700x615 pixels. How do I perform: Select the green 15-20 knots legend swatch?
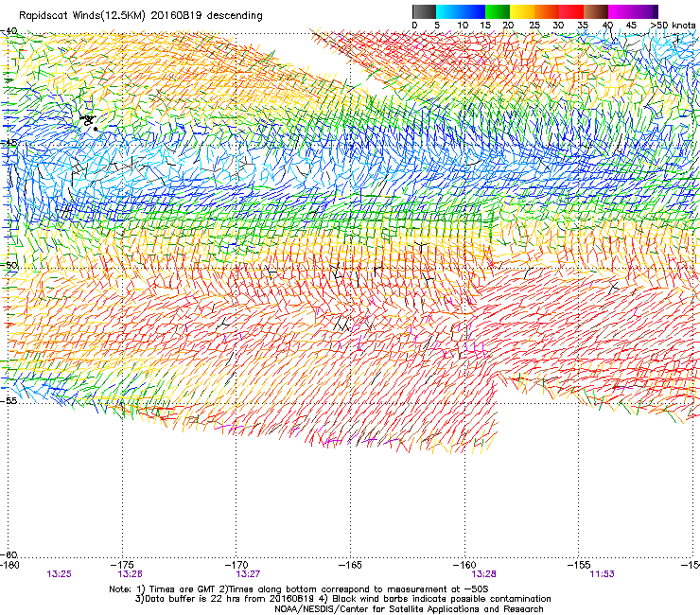click(x=498, y=11)
